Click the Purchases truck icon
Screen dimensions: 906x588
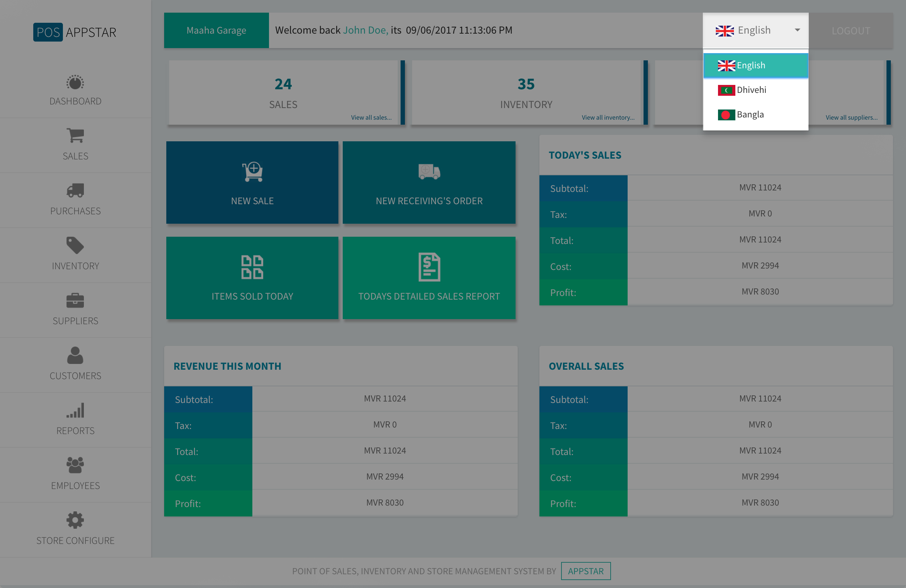pyautogui.click(x=75, y=190)
